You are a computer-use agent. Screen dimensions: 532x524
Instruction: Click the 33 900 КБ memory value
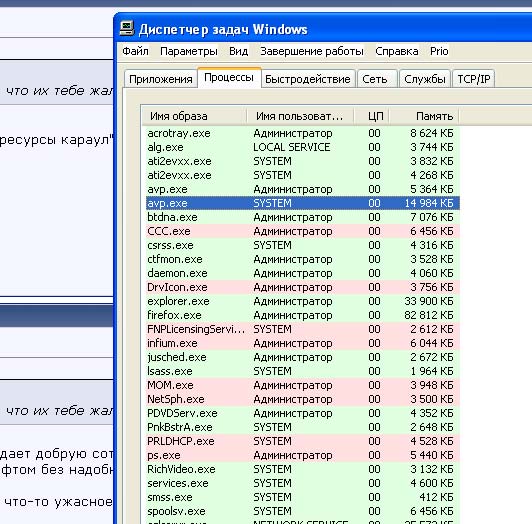[429, 301]
